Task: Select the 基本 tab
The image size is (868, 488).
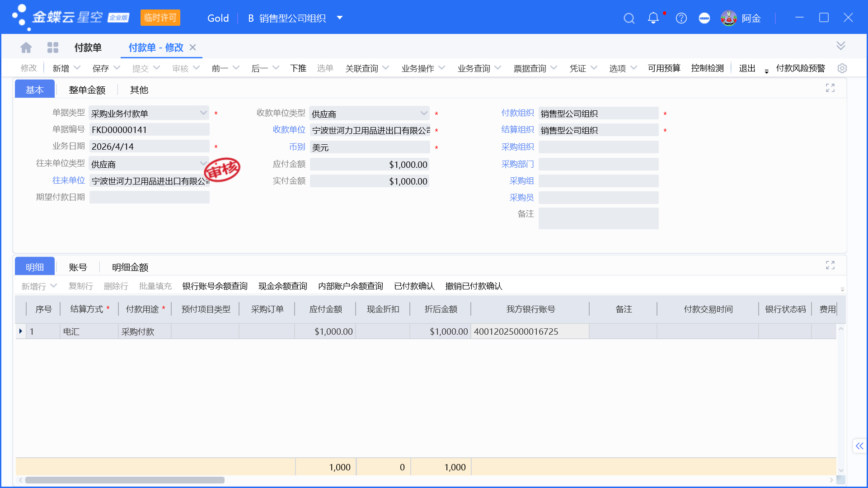Action: [x=35, y=89]
